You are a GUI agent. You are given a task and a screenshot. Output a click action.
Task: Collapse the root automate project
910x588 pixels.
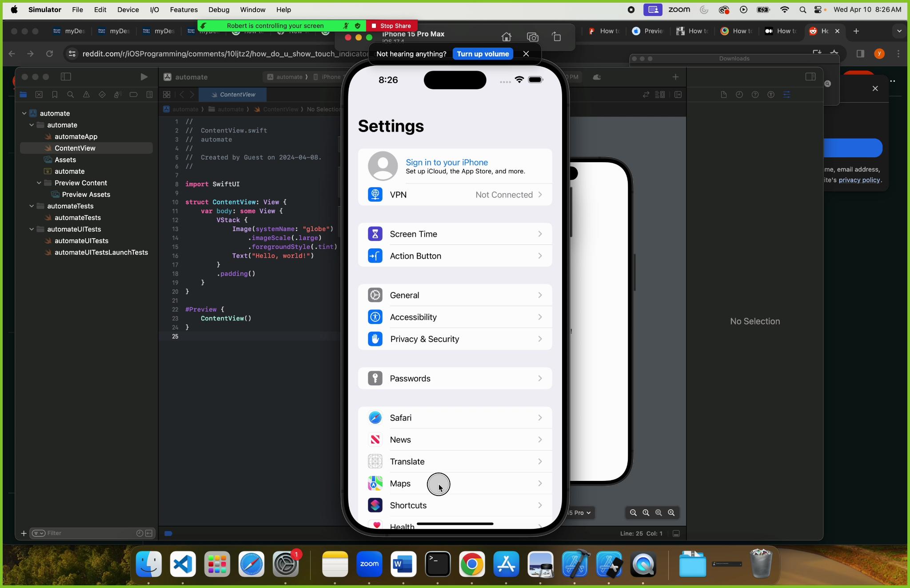pyautogui.click(x=24, y=113)
